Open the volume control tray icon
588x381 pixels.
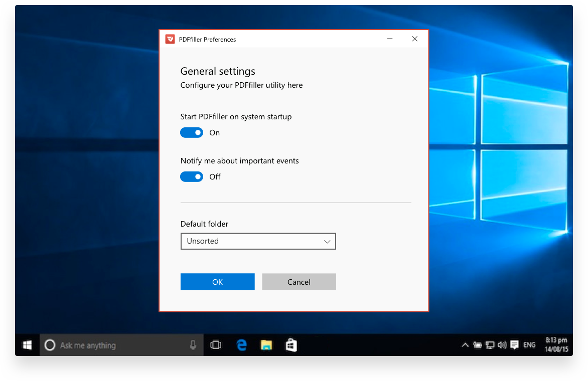[502, 345]
